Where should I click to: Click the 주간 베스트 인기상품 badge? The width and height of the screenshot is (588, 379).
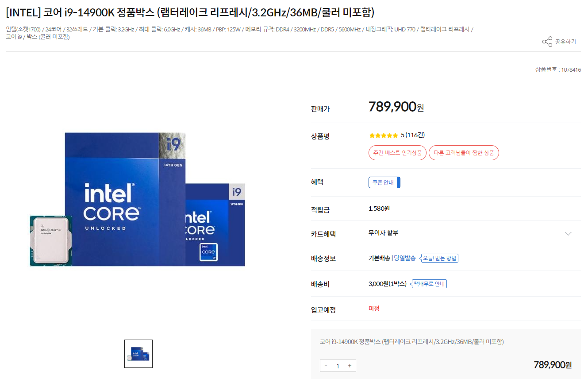pyautogui.click(x=397, y=153)
